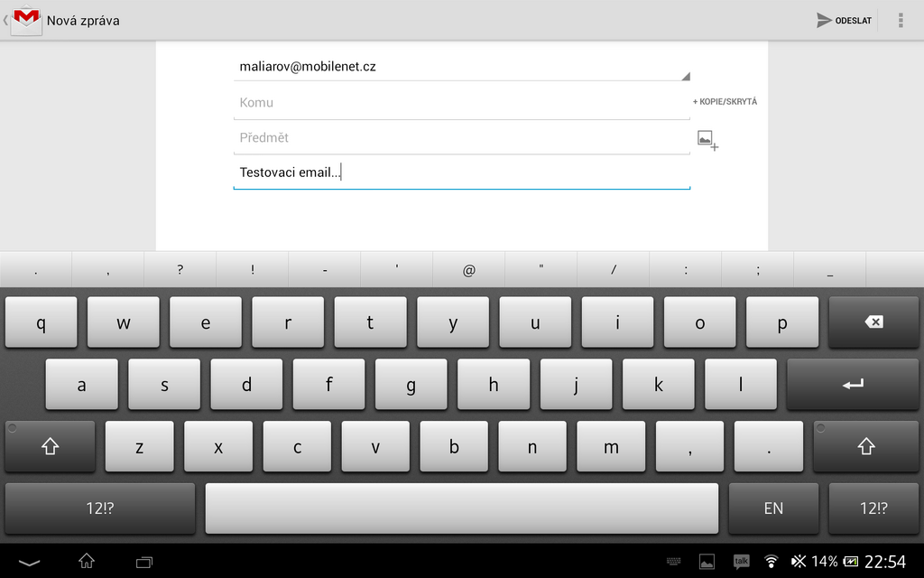Tap the Talk notification icon

coord(742,560)
